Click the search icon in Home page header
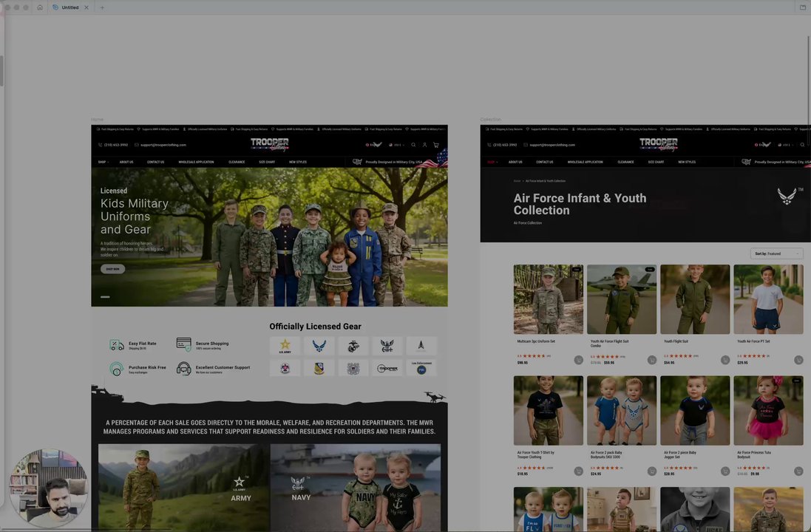Screen dimensions: 811x532 pos(413,145)
